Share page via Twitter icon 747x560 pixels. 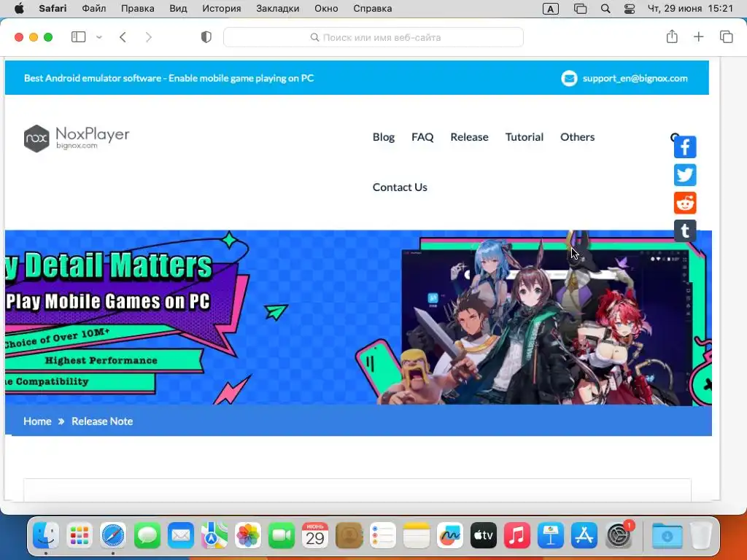coord(685,175)
